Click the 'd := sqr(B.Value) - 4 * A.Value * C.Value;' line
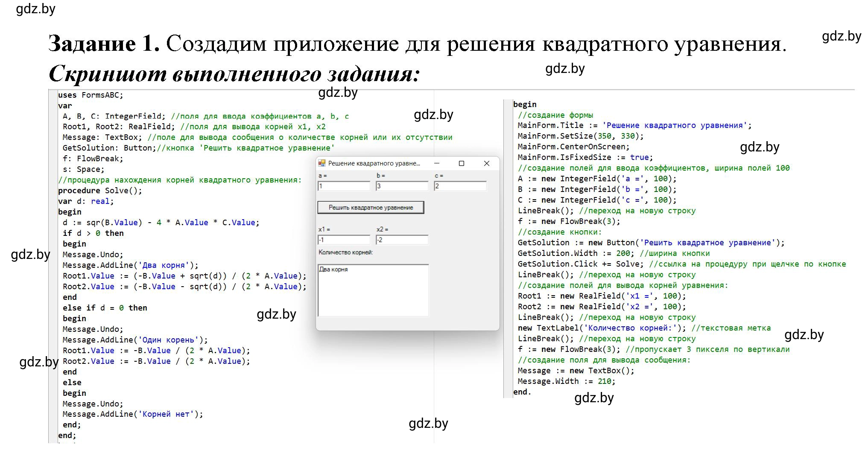 [x=161, y=223]
